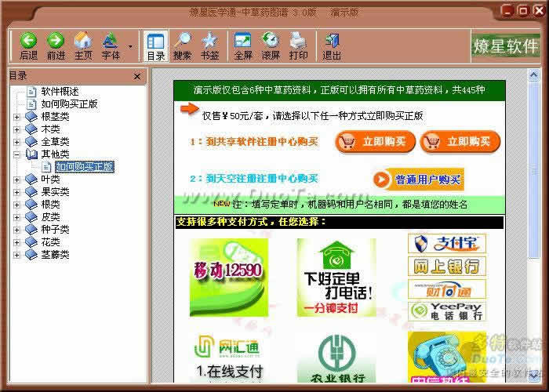Click the 前进 (Forward) toolbar icon
Screen dimensions: 549x392
[x=56, y=45]
